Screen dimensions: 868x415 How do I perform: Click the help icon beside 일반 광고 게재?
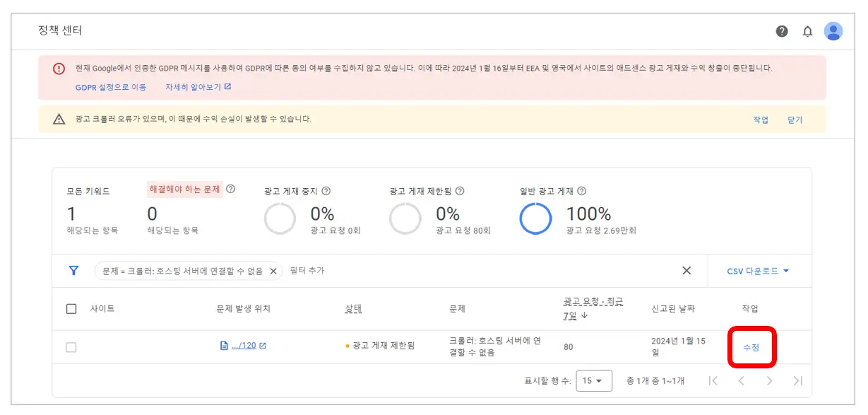[x=581, y=191]
